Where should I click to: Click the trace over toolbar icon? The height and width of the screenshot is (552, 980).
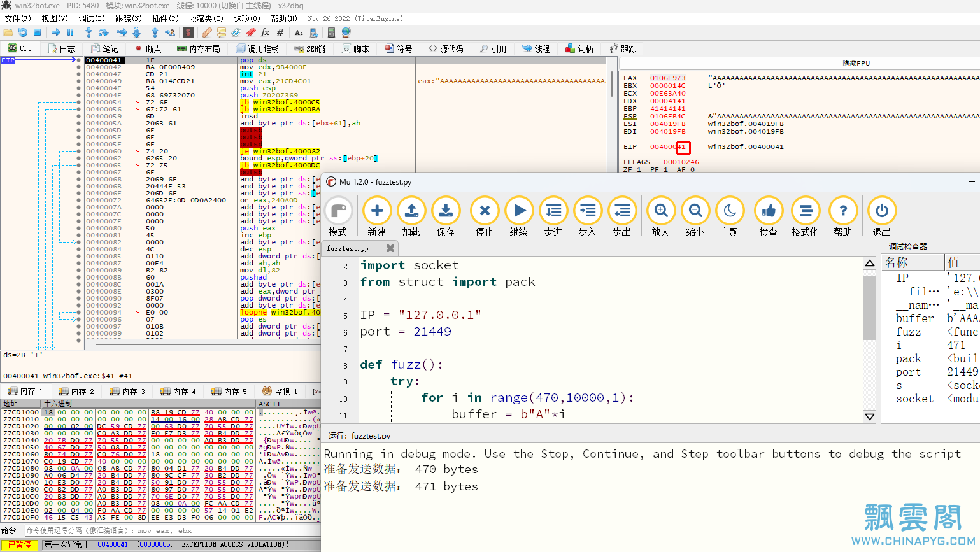coord(136,32)
